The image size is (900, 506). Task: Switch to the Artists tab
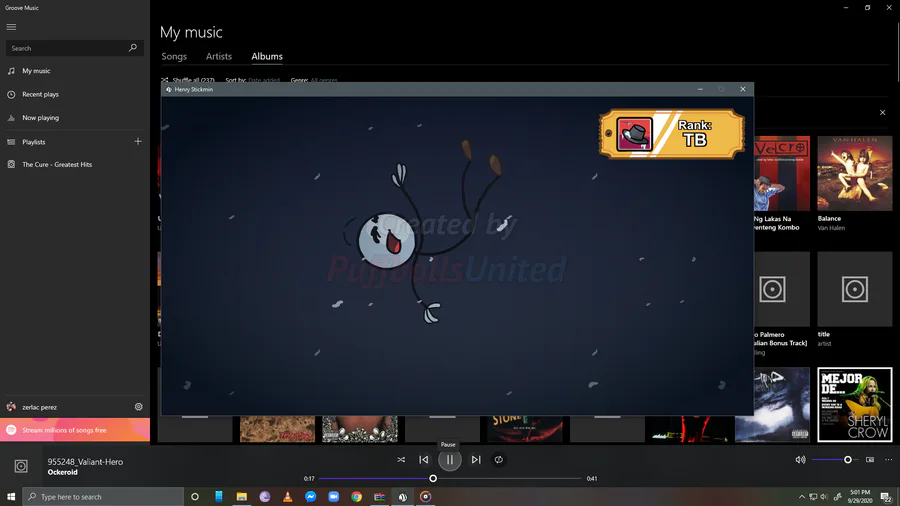[219, 56]
